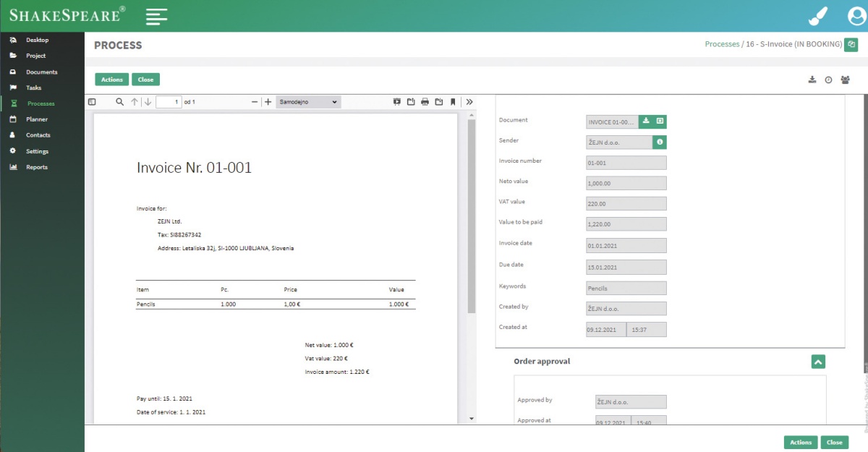The height and width of the screenshot is (452, 868).
Task: Click the Keywords field
Action: [x=626, y=288]
